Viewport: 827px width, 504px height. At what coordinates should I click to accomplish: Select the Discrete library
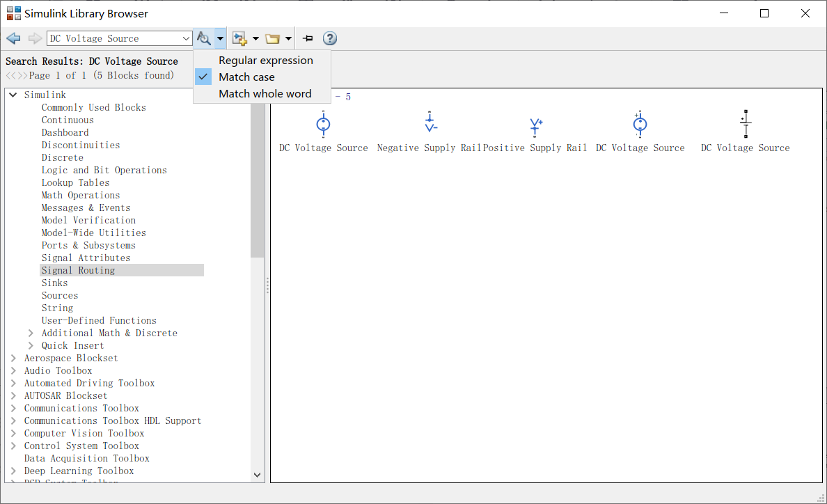(62, 157)
